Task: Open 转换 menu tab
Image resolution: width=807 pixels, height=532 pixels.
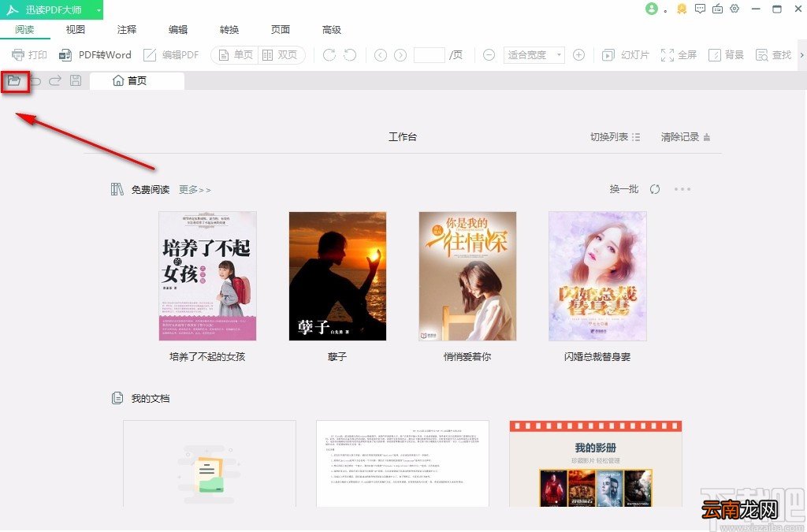Action: click(229, 30)
